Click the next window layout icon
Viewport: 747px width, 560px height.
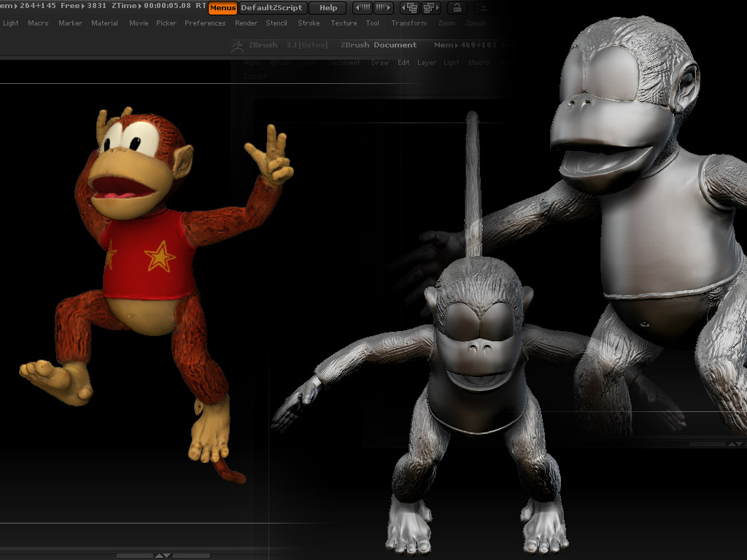click(430, 7)
